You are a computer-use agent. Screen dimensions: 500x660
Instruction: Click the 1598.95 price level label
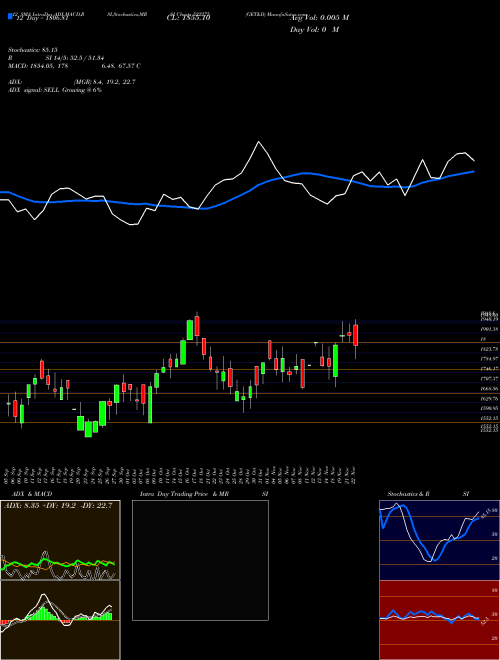point(489,408)
